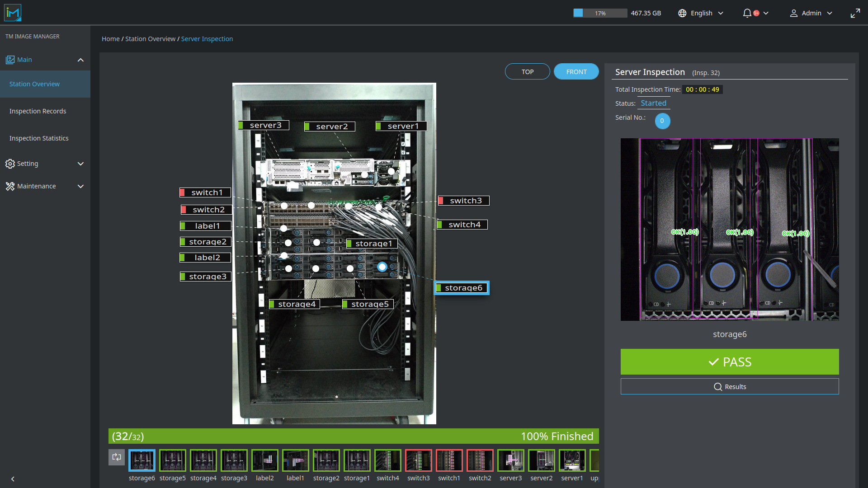Click the 17% storage usage bar
Image resolution: width=868 pixels, height=488 pixels.
600,13
